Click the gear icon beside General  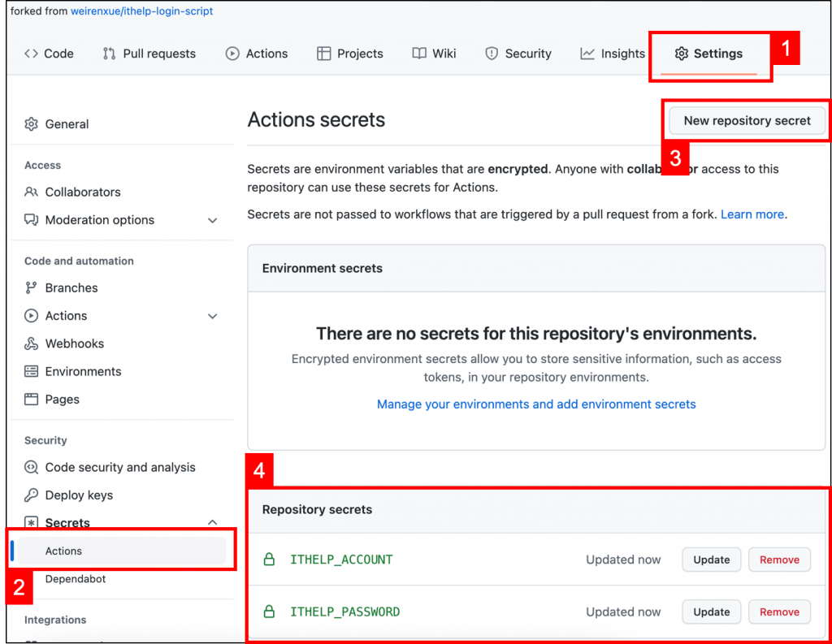point(32,124)
